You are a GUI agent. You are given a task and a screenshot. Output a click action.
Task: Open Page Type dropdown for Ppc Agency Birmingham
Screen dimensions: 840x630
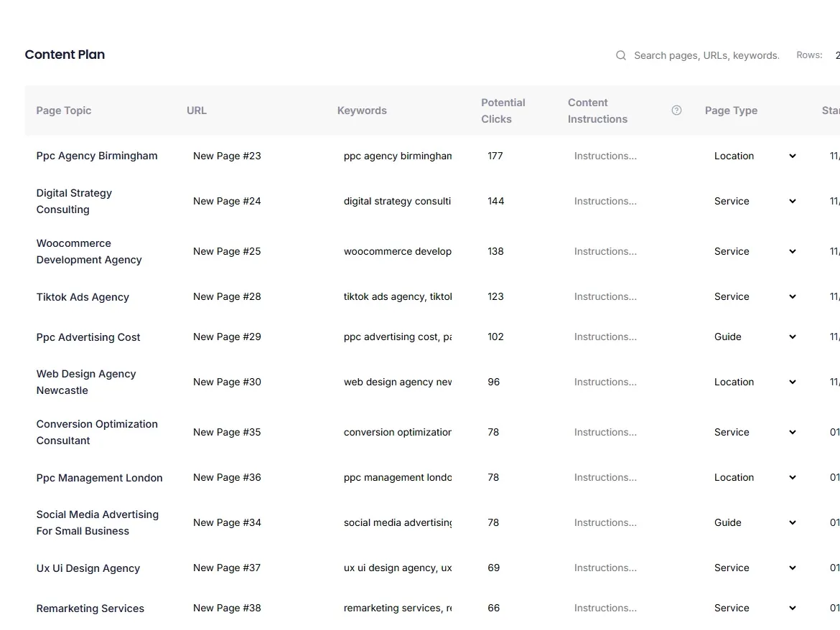click(x=791, y=156)
